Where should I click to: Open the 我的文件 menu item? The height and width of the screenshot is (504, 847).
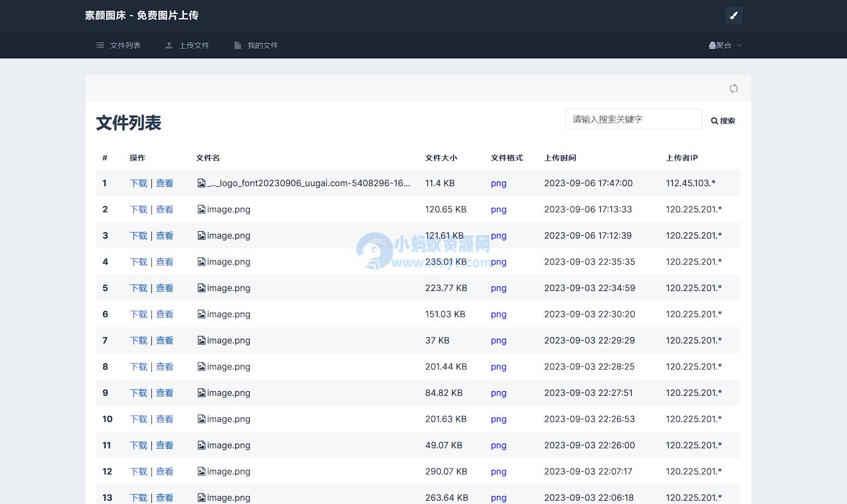point(256,45)
